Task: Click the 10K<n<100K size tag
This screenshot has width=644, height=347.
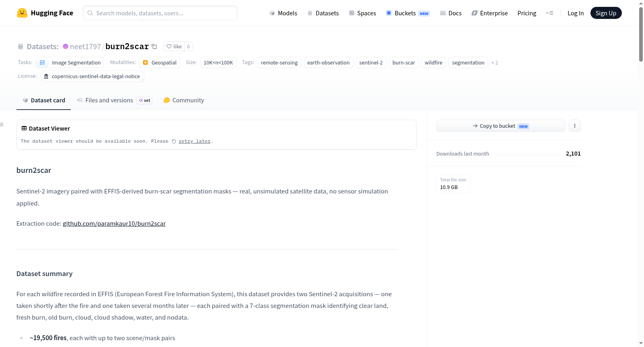Action: pyautogui.click(x=218, y=62)
